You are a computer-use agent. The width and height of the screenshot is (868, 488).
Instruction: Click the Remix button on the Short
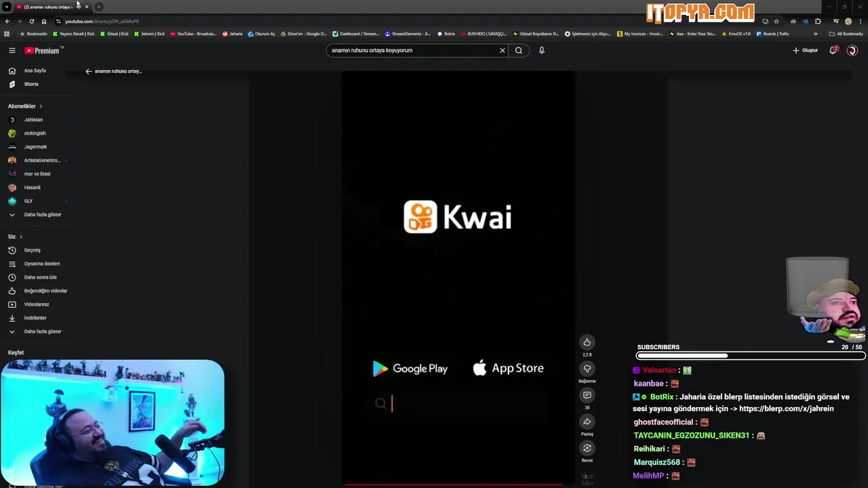pyautogui.click(x=587, y=448)
